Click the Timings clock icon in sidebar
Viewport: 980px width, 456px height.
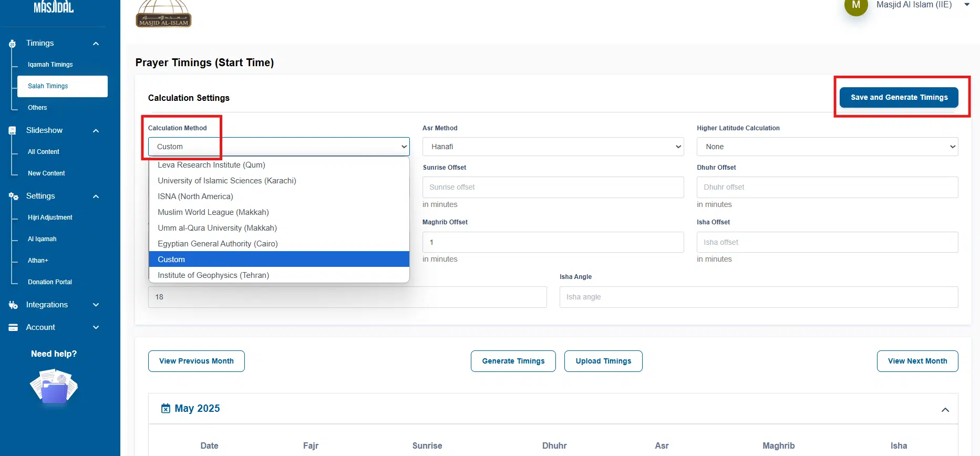[x=13, y=44]
